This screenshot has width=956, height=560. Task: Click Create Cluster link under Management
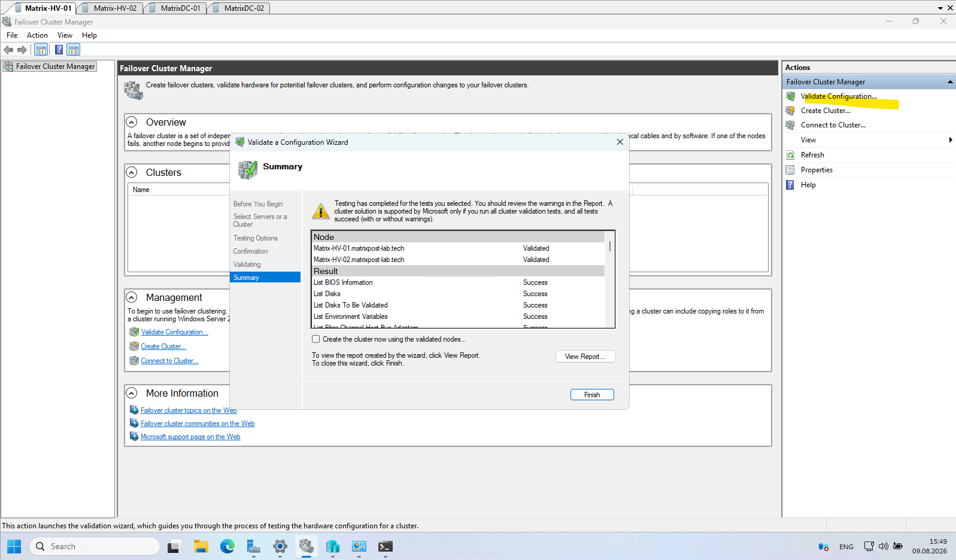click(x=163, y=346)
